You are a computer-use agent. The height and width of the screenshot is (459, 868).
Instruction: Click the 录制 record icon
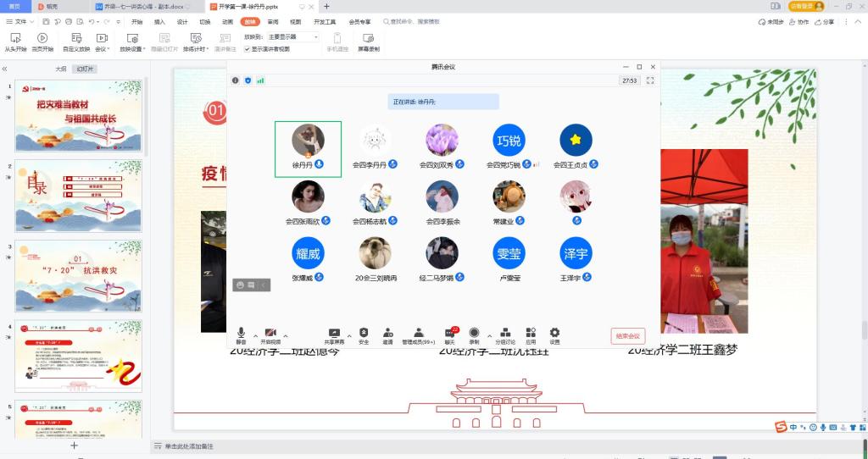click(475, 333)
